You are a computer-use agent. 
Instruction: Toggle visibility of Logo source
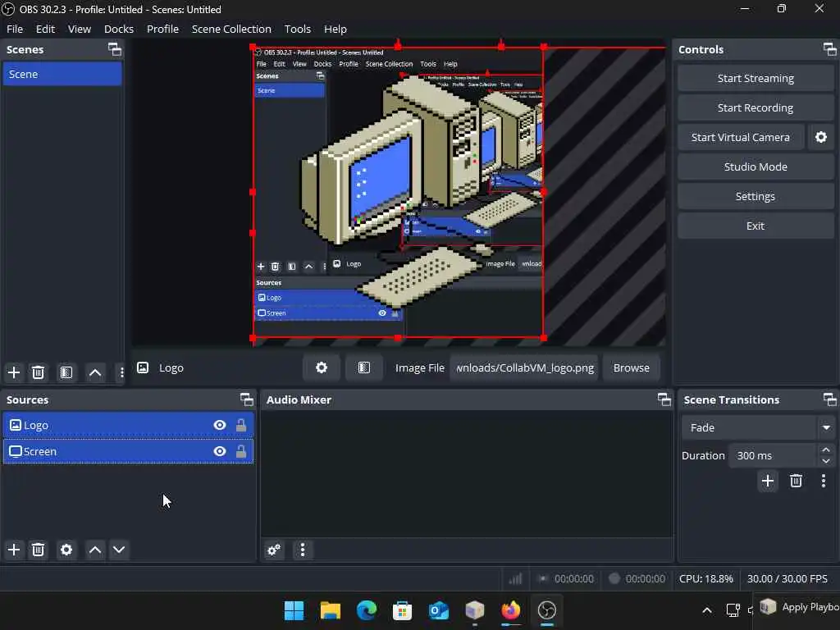pyautogui.click(x=220, y=425)
